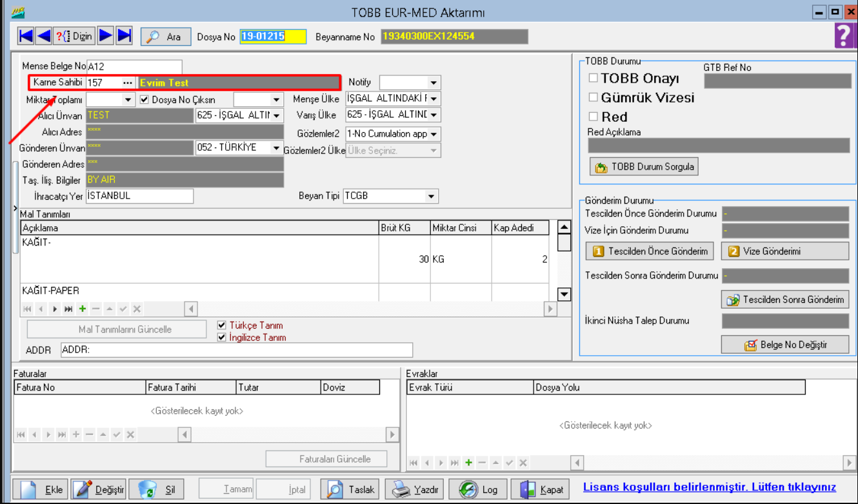Go to first record navigation arrow
This screenshot has height=504, width=858.
point(26,36)
